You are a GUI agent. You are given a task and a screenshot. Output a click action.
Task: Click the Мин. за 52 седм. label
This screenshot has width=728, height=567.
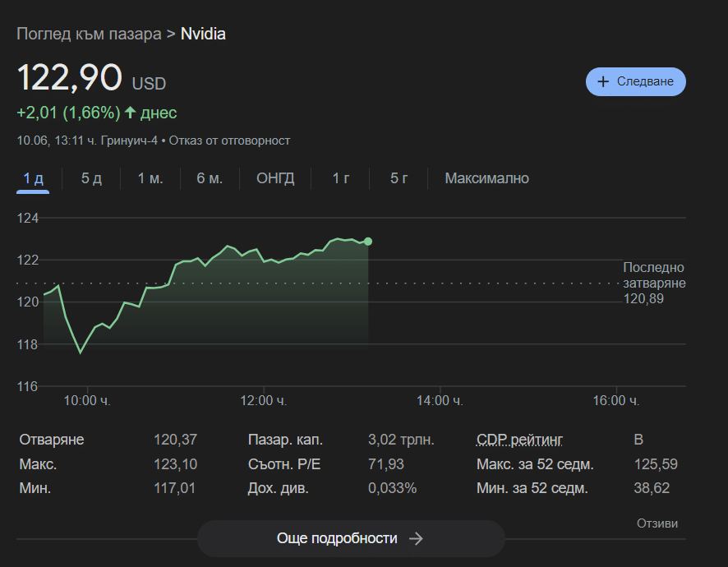[532, 488]
